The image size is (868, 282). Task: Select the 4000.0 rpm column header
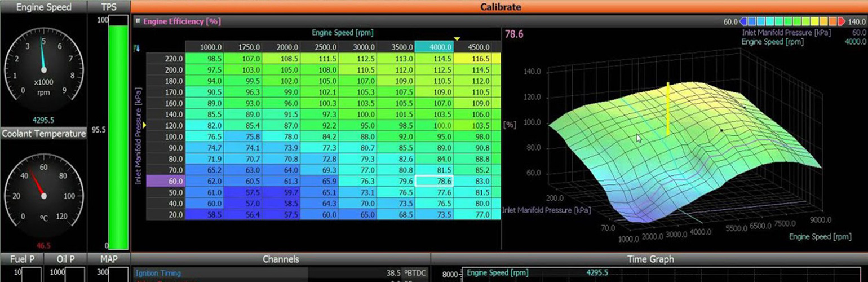click(x=434, y=47)
